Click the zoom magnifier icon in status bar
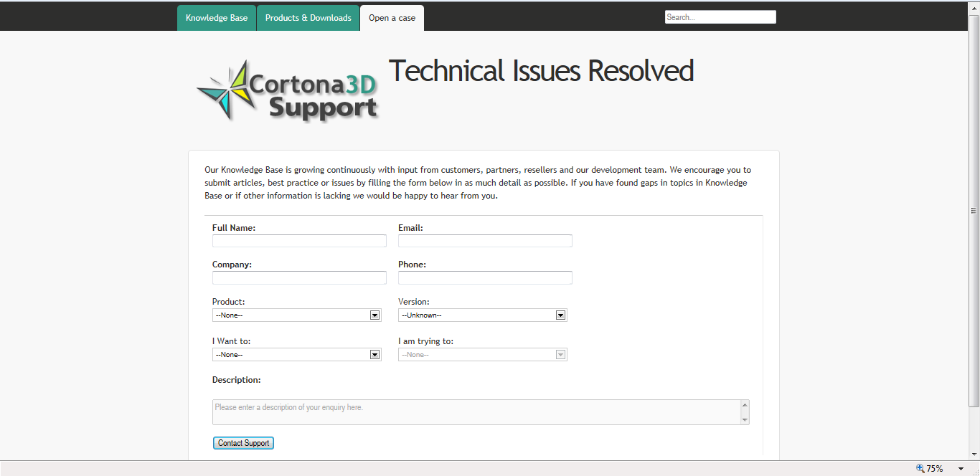The height and width of the screenshot is (476, 980). (x=920, y=468)
